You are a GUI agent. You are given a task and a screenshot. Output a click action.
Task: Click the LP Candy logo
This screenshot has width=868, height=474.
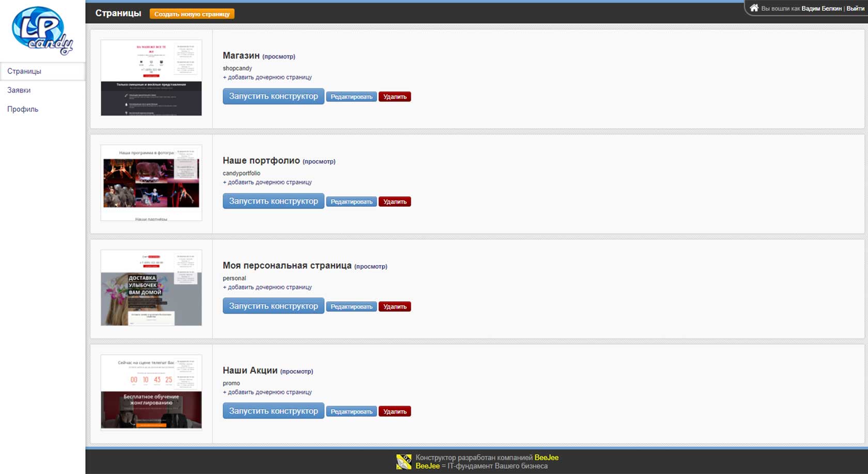click(x=42, y=30)
